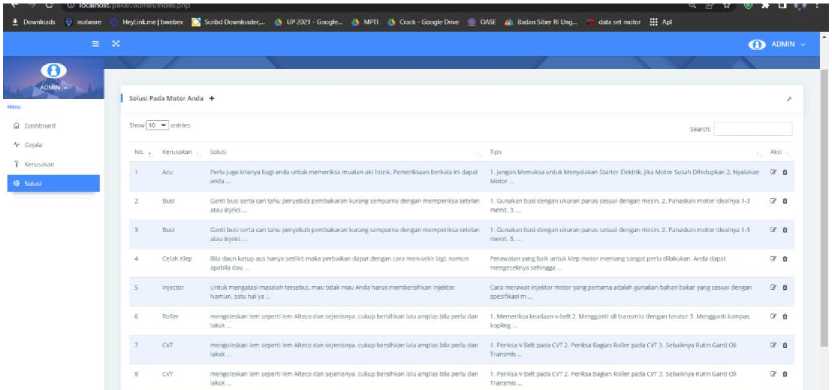Open the data set motor bookmark
Image resolution: width=832 pixels, height=390 pixels.
[x=614, y=22]
